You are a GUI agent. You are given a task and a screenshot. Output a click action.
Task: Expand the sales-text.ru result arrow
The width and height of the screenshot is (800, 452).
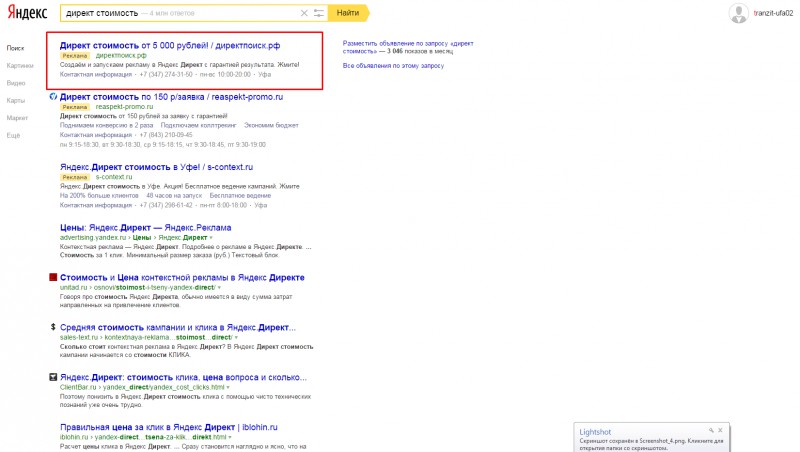(236, 338)
